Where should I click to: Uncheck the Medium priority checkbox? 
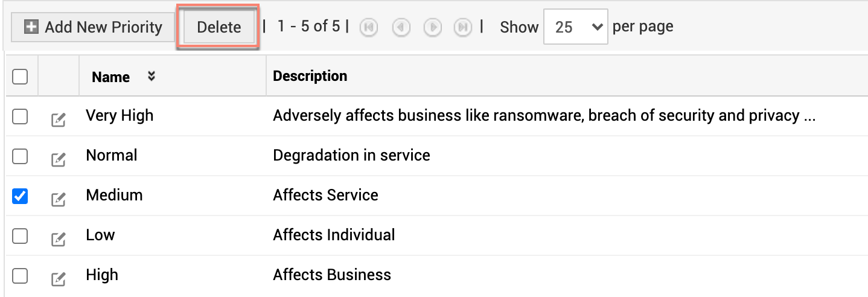pos(20,196)
